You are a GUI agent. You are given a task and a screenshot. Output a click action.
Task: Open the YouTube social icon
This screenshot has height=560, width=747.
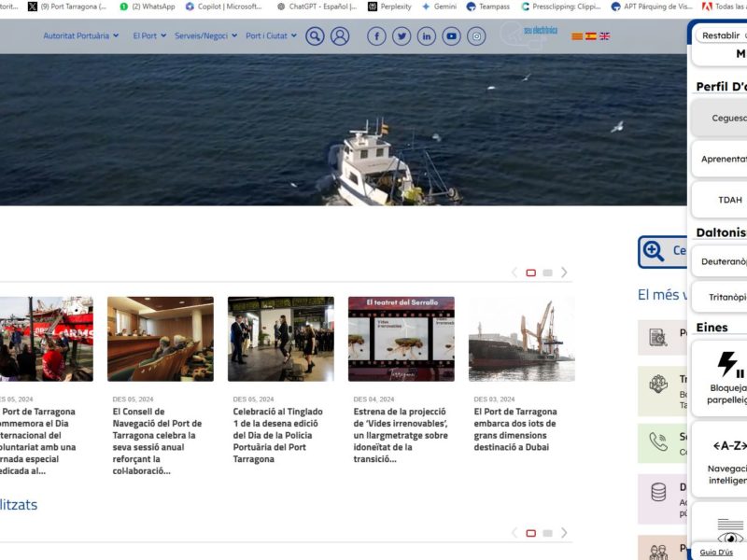(451, 36)
